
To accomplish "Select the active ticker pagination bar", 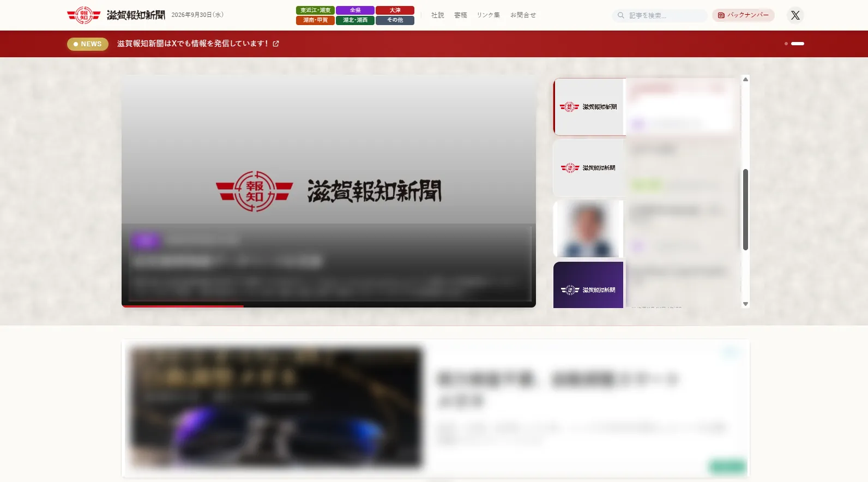I will (798, 44).
